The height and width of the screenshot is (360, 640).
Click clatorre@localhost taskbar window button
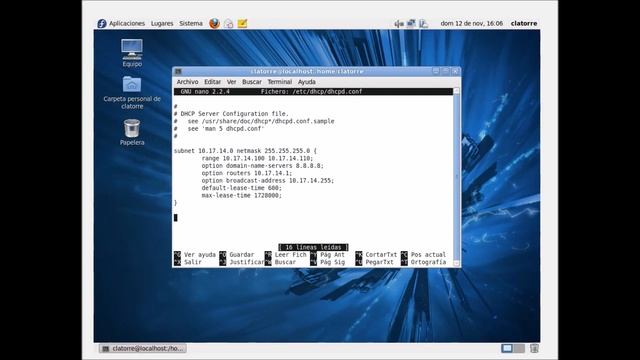(x=142, y=349)
